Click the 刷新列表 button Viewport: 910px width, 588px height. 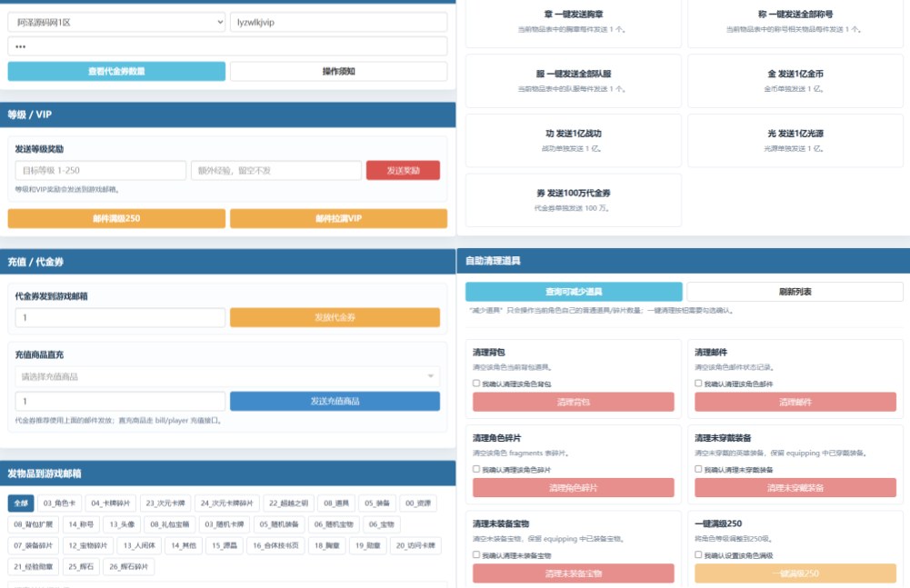tap(795, 292)
